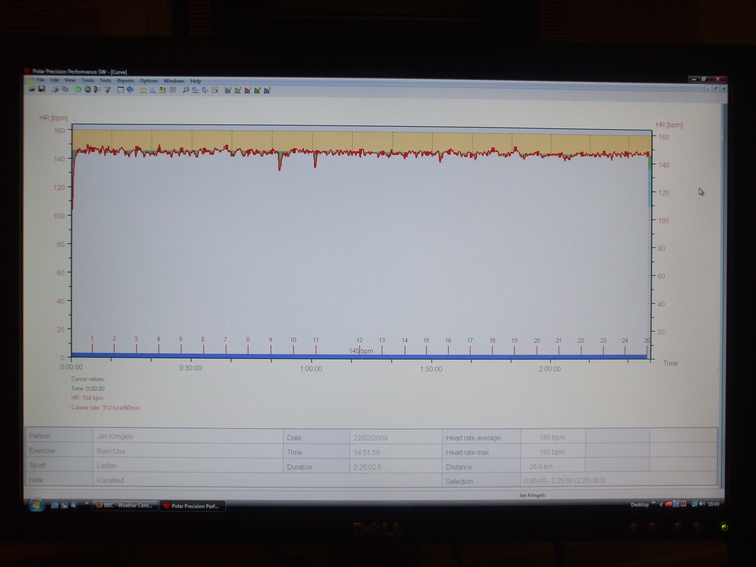Click the half-circle icon after the globe

(96, 89)
